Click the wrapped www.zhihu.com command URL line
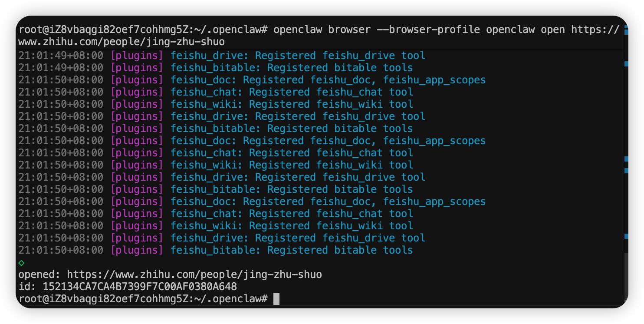 coord(121,42)
